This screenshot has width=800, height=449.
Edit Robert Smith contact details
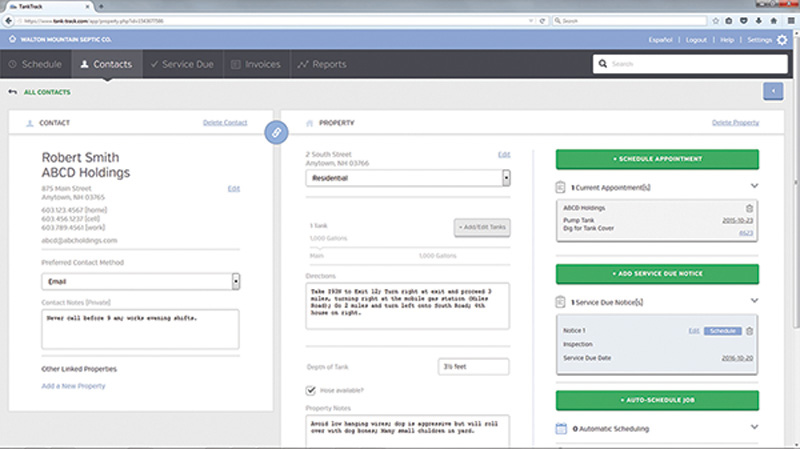234,189
